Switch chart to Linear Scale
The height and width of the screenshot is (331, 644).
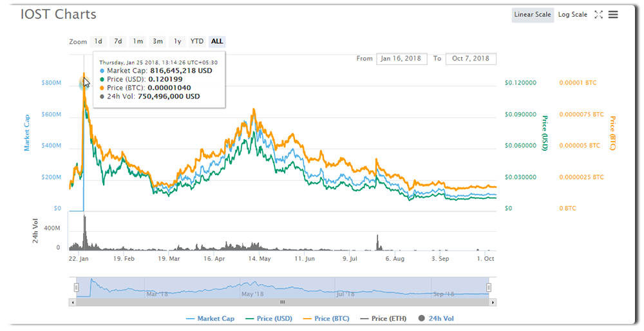(x=533, y=14)
